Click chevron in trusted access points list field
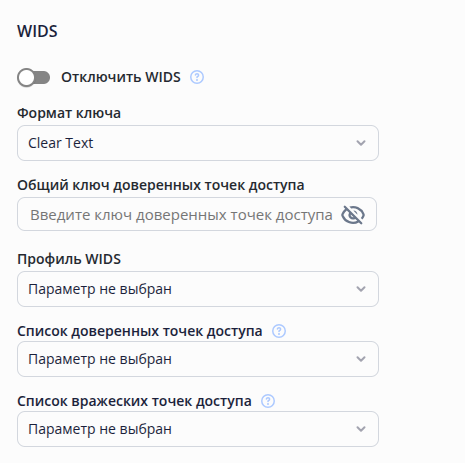The image size is (465, 463). 361,359
